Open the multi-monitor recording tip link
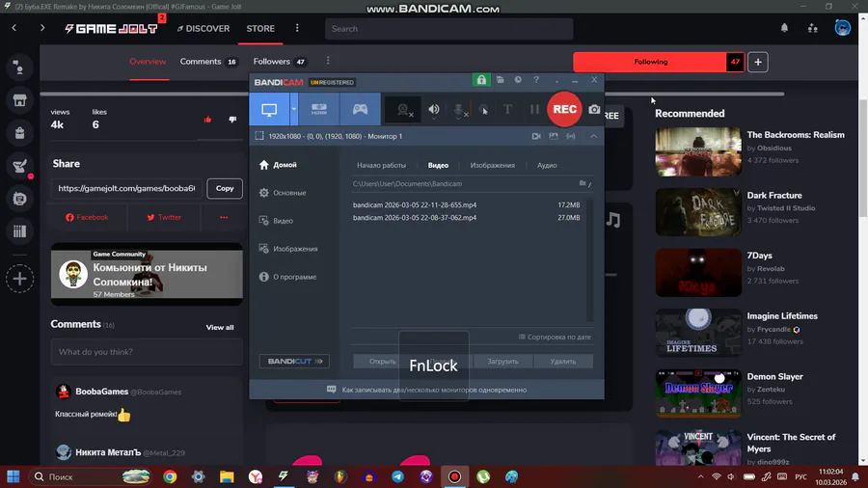The image size is (868, 488). 434,390
